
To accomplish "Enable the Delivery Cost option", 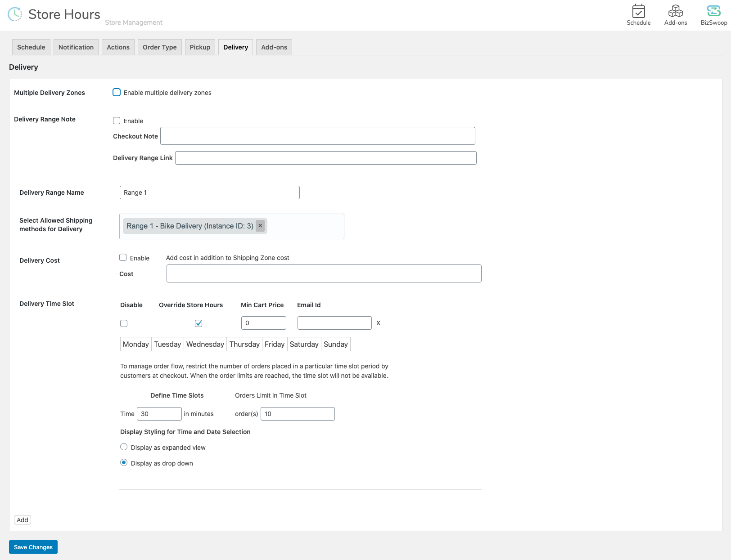I will (x=123, y=257).
